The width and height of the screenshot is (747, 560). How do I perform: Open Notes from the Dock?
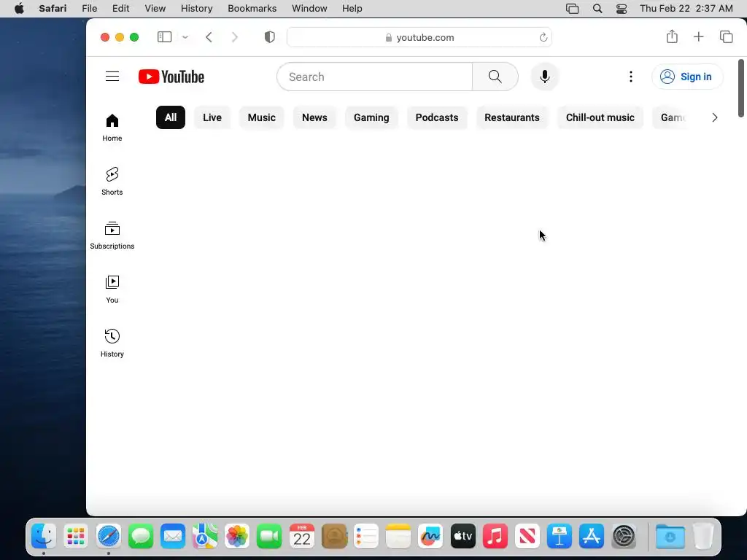[398, 536]
